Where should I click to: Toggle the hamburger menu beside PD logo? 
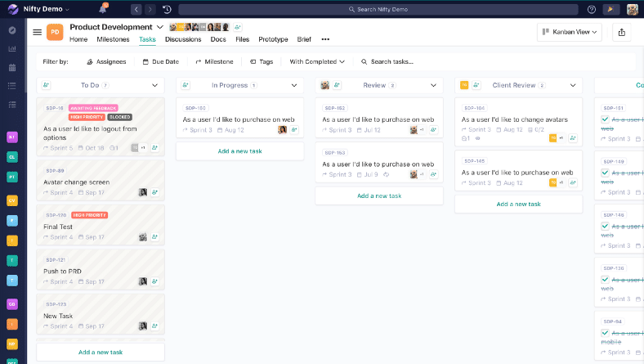[x=38, y=32]
